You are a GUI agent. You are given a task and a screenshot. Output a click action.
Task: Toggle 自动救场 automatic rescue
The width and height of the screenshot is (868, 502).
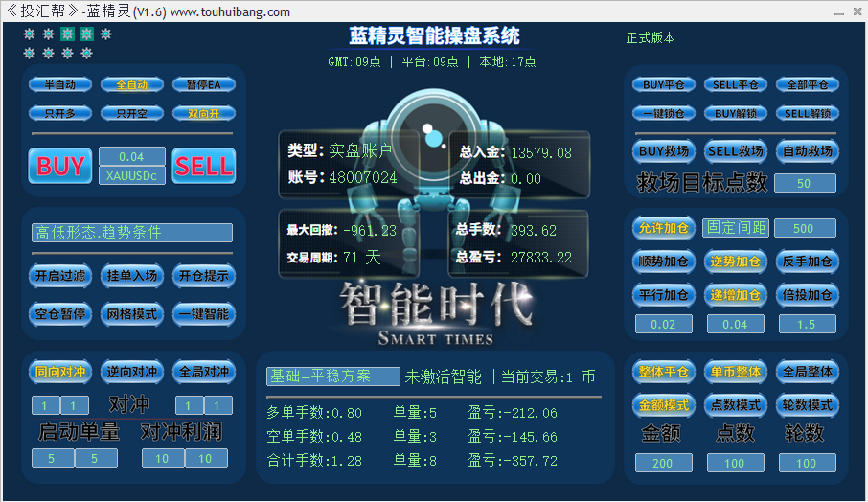point(807,151)
